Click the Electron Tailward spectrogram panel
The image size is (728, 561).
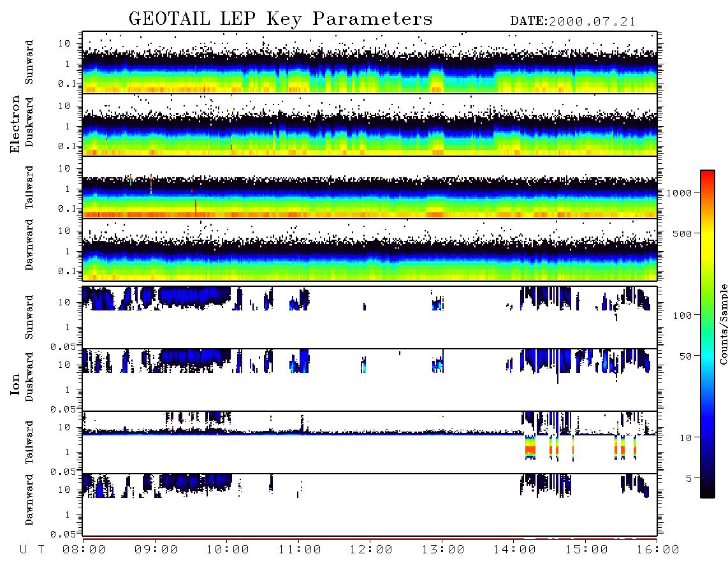coord(370,187)
